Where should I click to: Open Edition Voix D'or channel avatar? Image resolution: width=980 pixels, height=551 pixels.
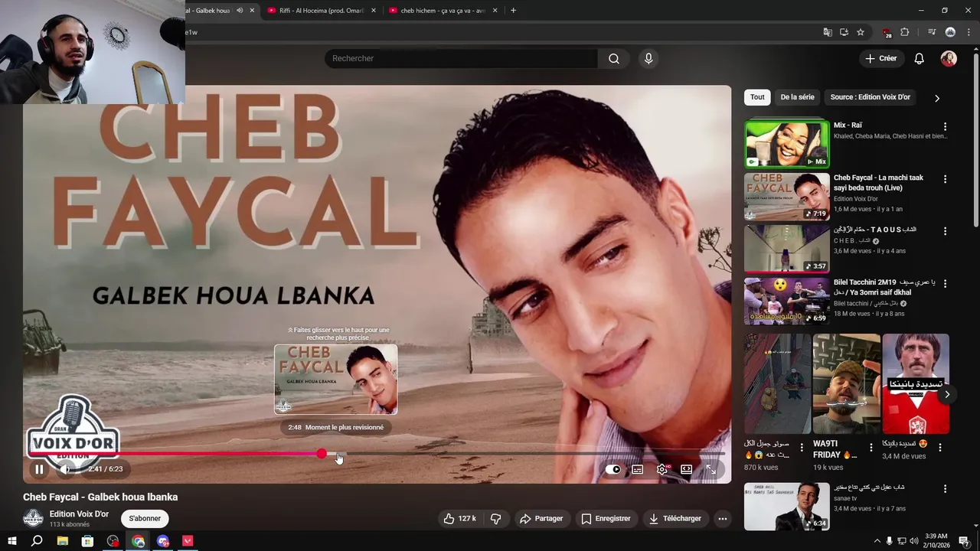33,518
